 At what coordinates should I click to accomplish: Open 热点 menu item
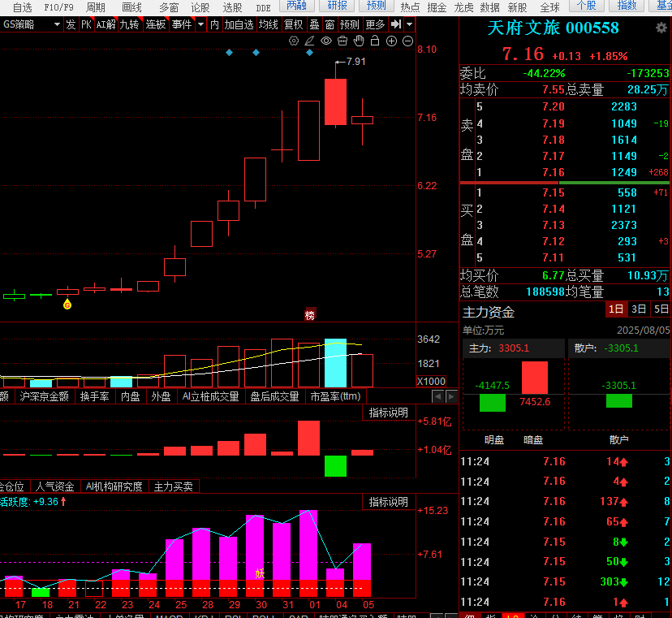click(410, 6)
